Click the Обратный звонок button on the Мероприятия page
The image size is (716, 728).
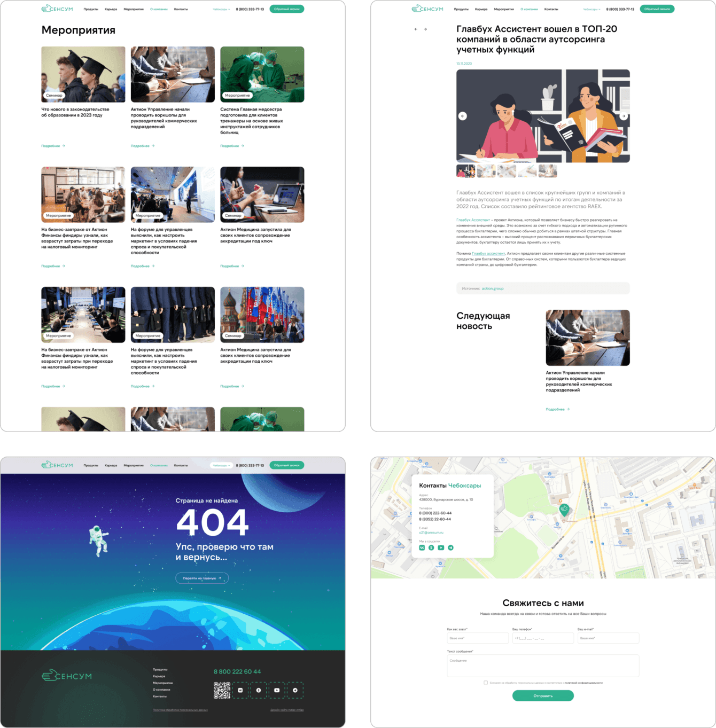tap(287, 9)
